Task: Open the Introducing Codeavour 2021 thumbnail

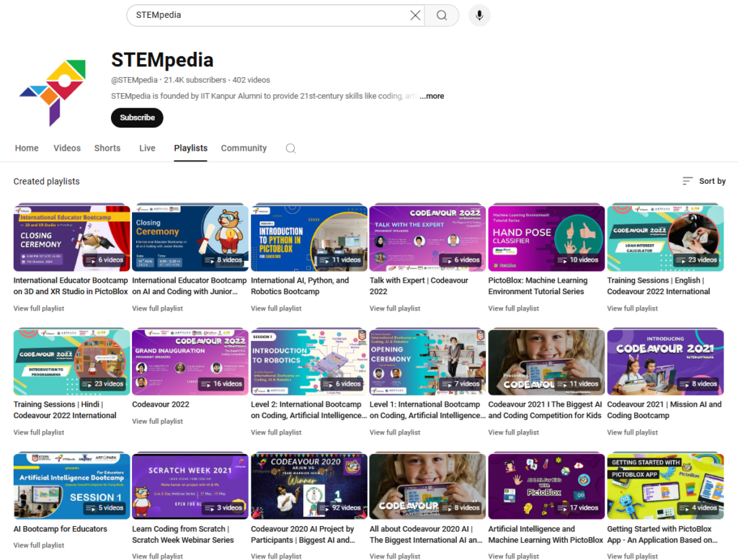Action: click(665, 363)
